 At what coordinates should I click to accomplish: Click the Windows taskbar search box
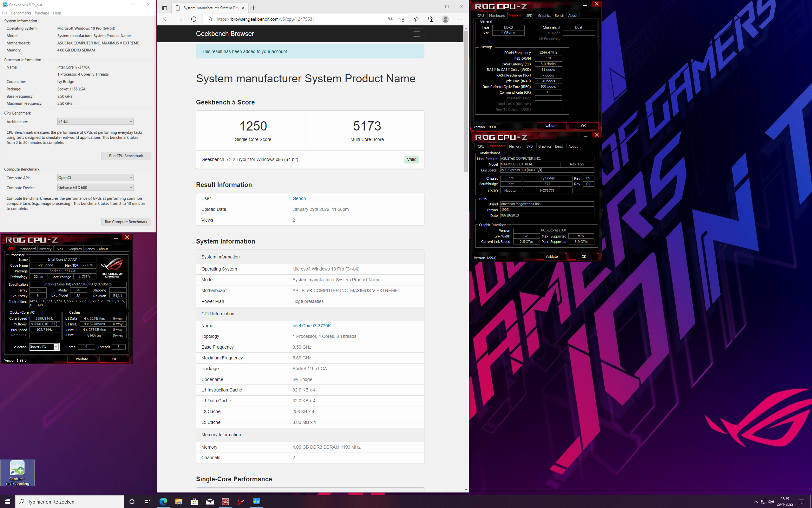70,502
